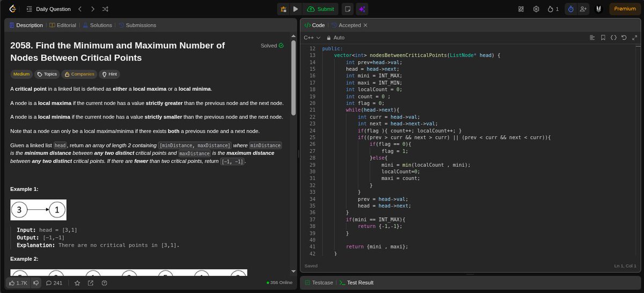The height and width of the screenshot is (293, 644).
Task: Format code with the align icon
Action: 592,38
